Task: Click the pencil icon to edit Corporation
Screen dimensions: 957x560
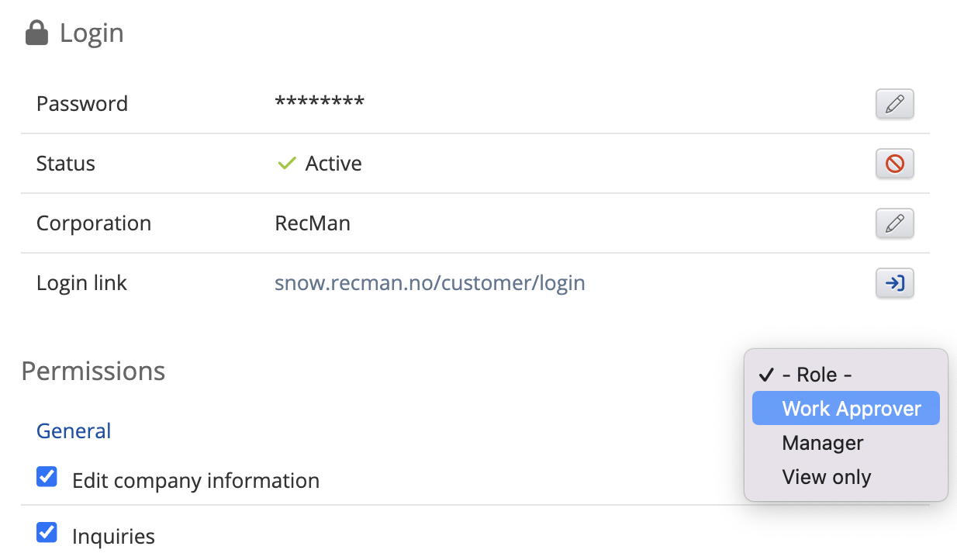Action: click(894, 223)
